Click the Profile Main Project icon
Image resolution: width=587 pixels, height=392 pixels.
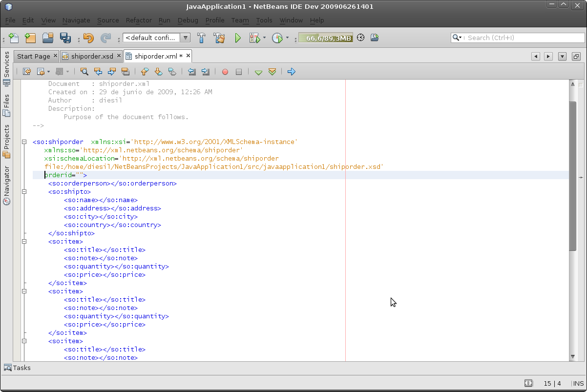[x=277, y=38]
